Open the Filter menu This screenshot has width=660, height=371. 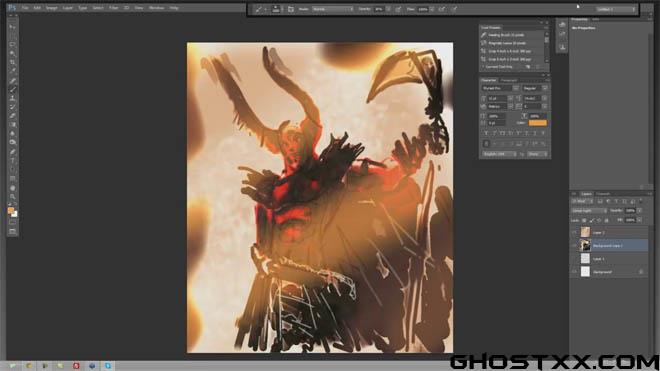click(114, 8)
